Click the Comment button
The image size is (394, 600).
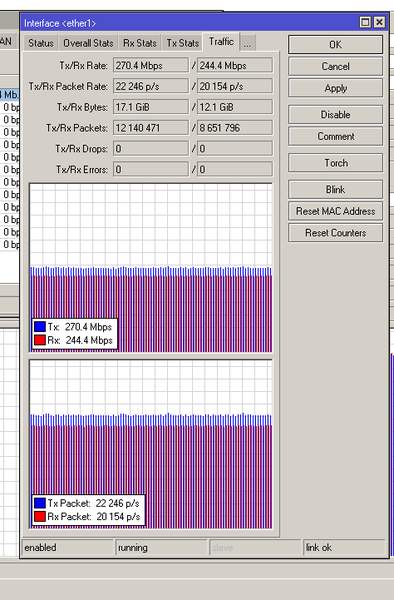coord(335,137)
